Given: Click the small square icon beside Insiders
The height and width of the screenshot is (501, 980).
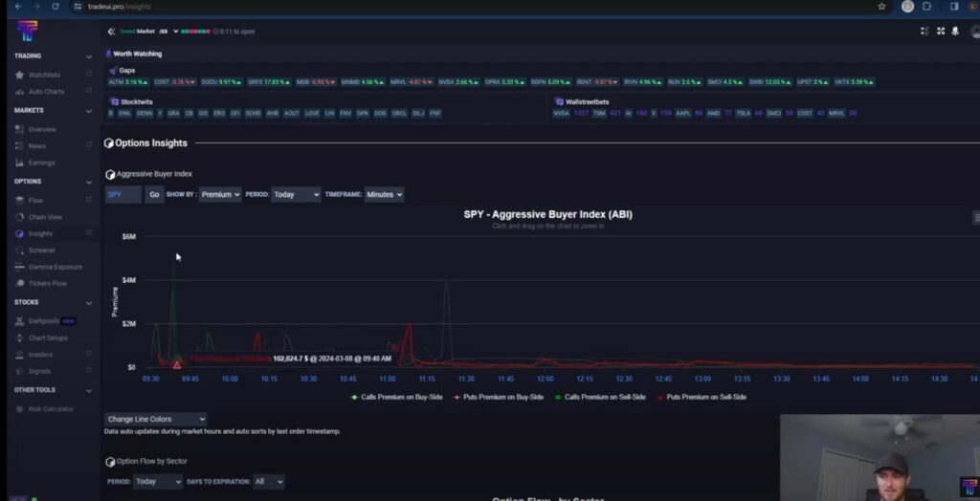Looking at the screenshot, I should coord(89,354).
